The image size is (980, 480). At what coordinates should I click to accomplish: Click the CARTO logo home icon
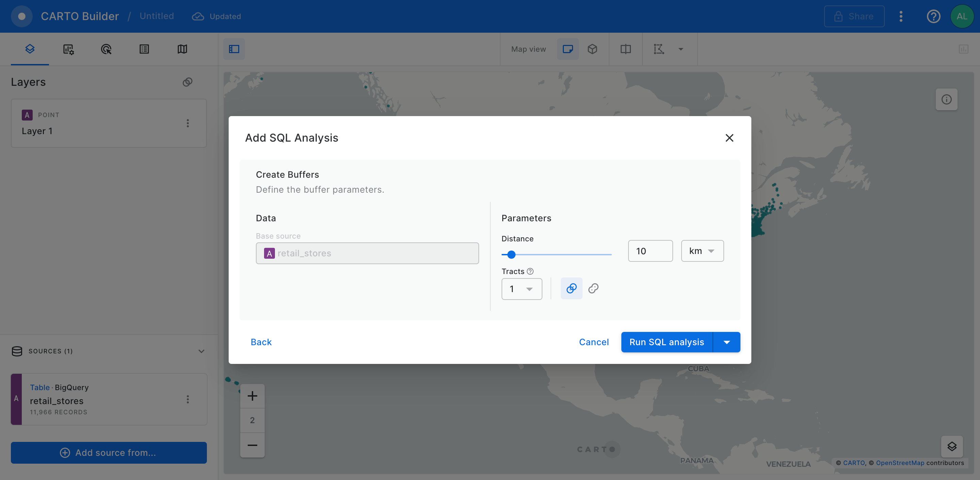pos(22,16)
